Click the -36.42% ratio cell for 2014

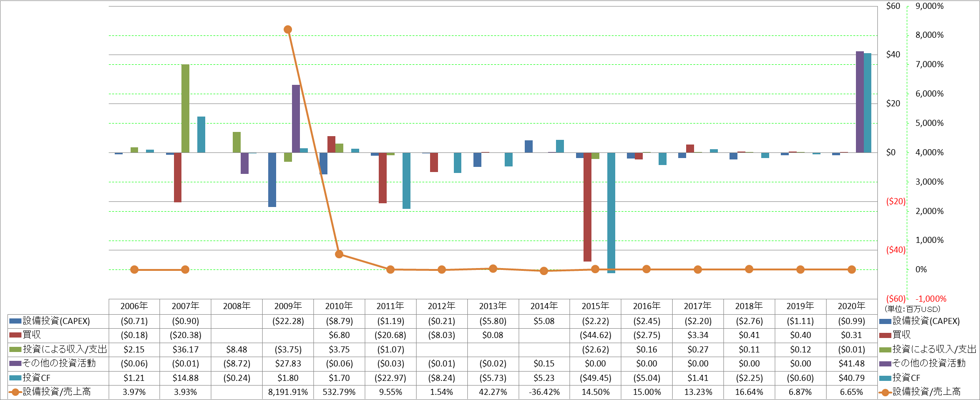544,392
